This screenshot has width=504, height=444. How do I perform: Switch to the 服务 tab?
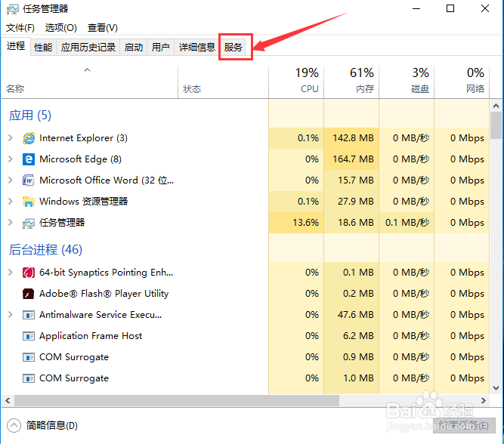pos(233,48)
